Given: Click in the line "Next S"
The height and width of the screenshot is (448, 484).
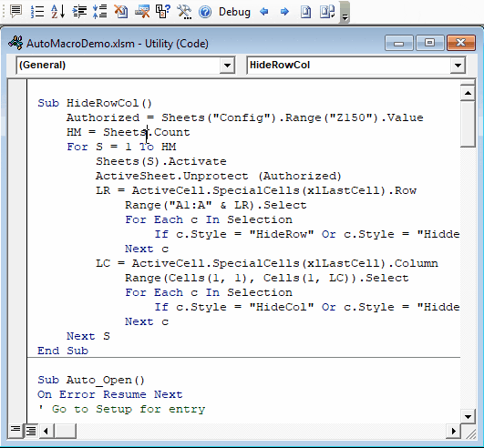Looking at the screenshot, I should coord(88,336).
